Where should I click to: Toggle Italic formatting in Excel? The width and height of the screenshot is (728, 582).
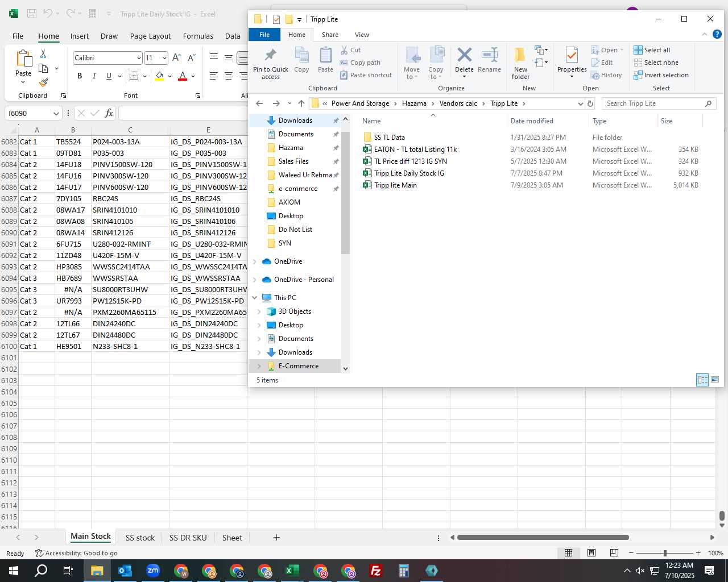(x=94, y=76)
